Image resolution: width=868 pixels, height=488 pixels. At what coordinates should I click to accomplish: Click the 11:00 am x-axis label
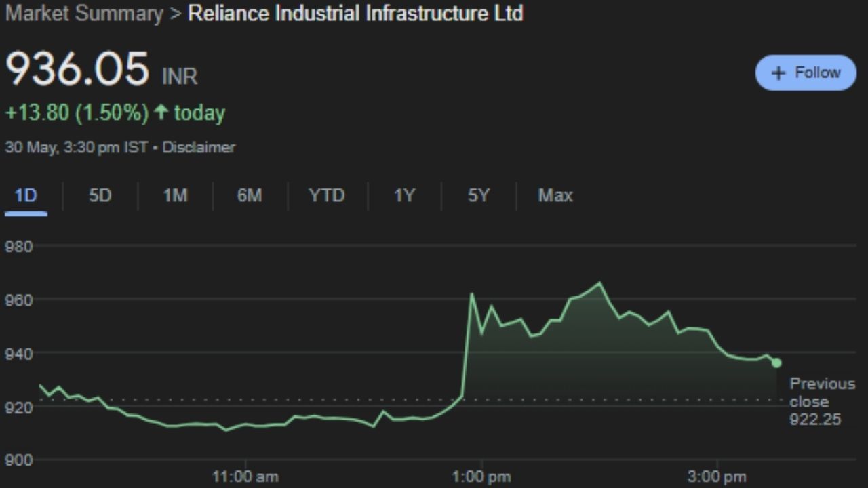tap(245, 476)
